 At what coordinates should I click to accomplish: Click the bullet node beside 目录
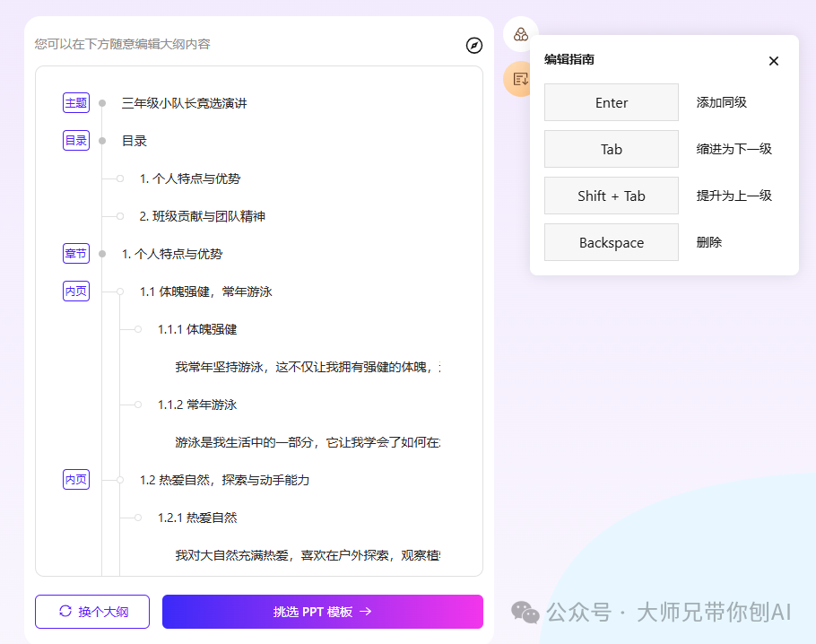click(102, 141)
